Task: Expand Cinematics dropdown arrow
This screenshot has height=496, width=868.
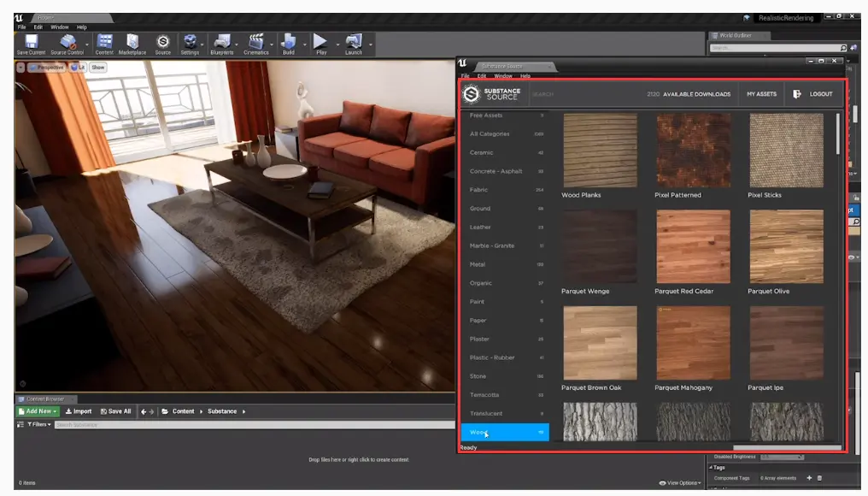Action: pos(272,44)
